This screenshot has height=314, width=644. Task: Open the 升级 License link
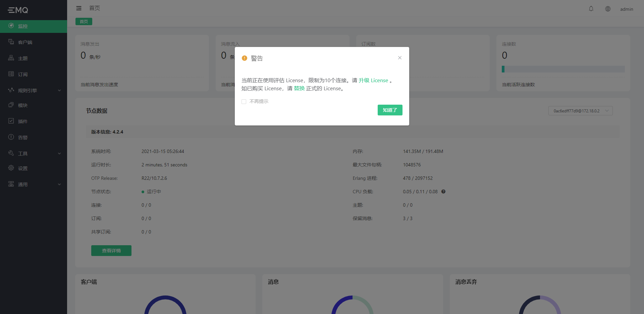[373, 80]
